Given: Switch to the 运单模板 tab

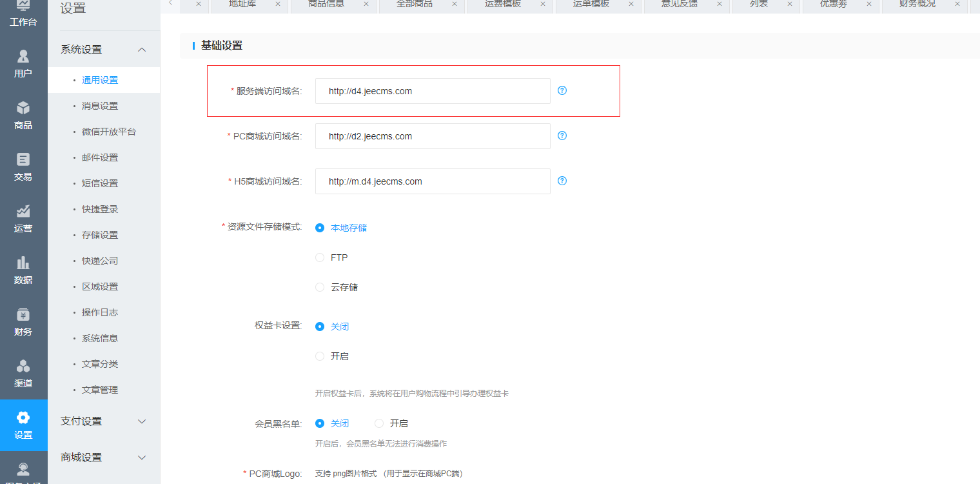Looking at the screenshot, I should (591, 4).
